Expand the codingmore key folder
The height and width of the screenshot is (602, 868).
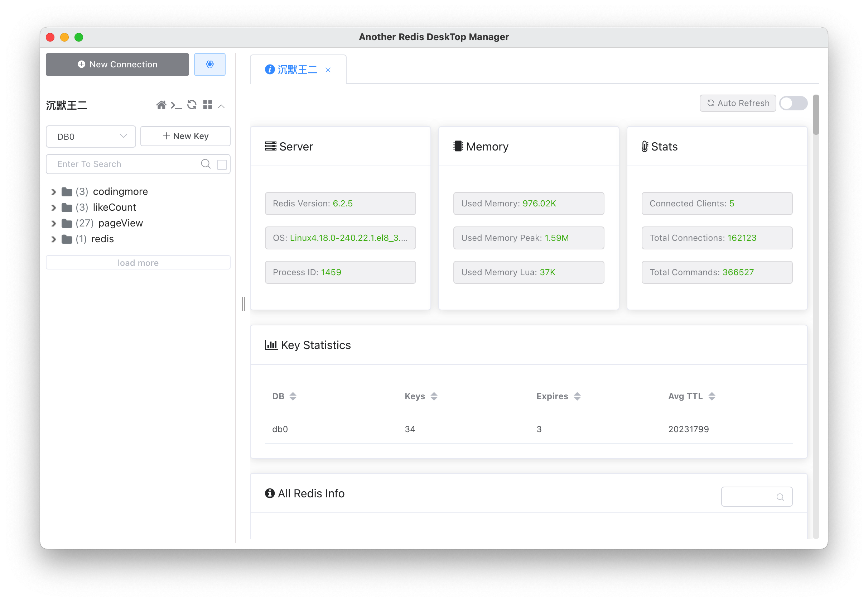53,191
